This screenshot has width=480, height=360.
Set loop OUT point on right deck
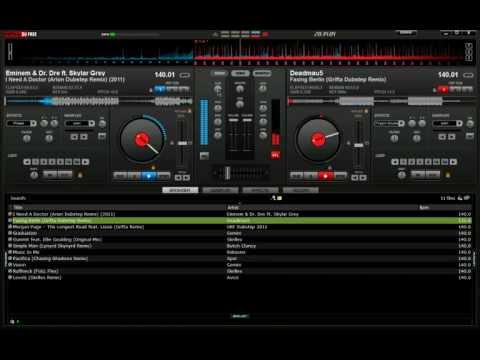click(433, 175)
